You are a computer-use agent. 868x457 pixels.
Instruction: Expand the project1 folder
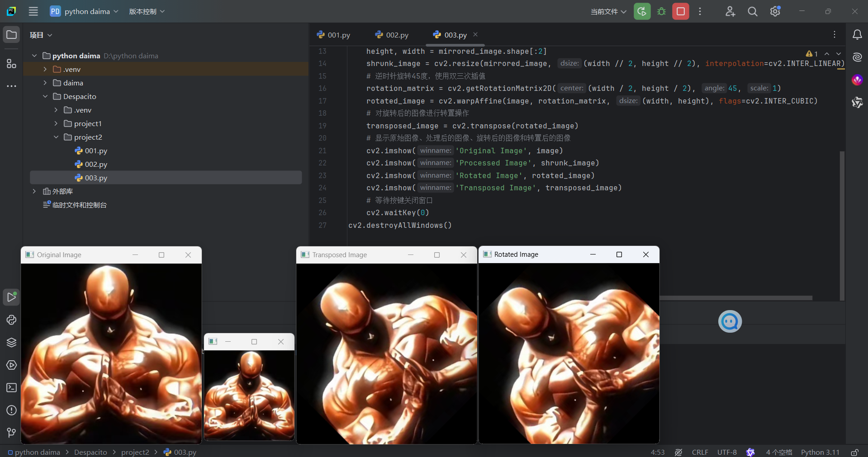(56, 123)
